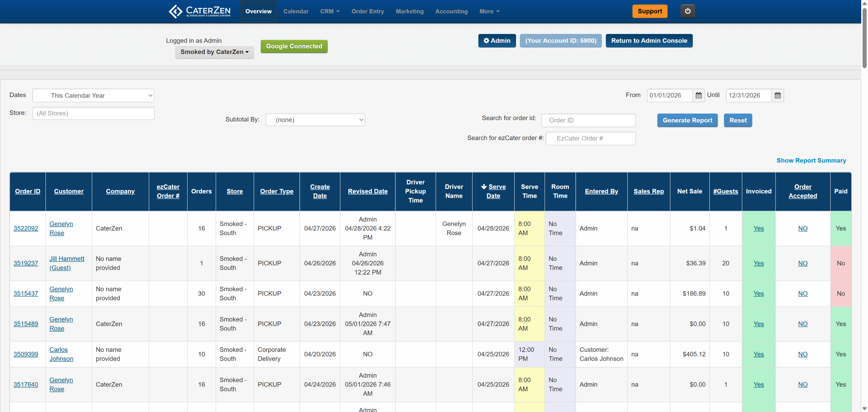This screenshot has height=412, width=868.
Task: Open the From date calendar picker
Action: [x=698, y=95]
